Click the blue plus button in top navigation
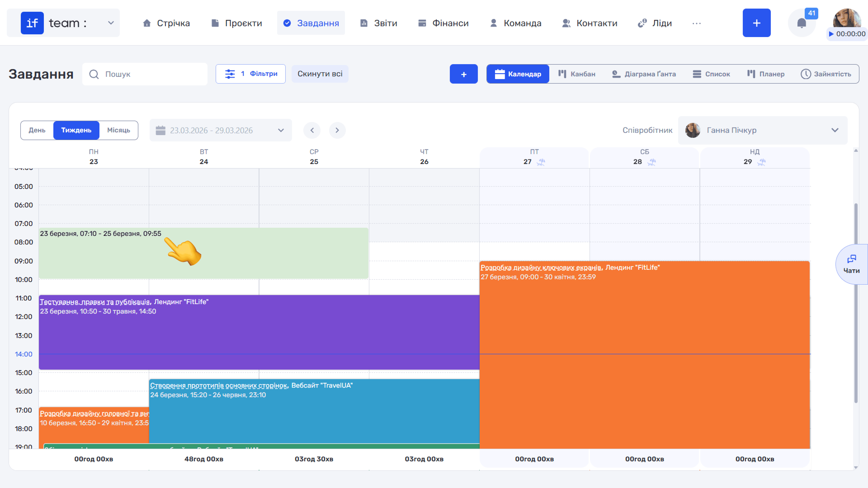The height and width of the screenshot is (488, 868). 757,23
